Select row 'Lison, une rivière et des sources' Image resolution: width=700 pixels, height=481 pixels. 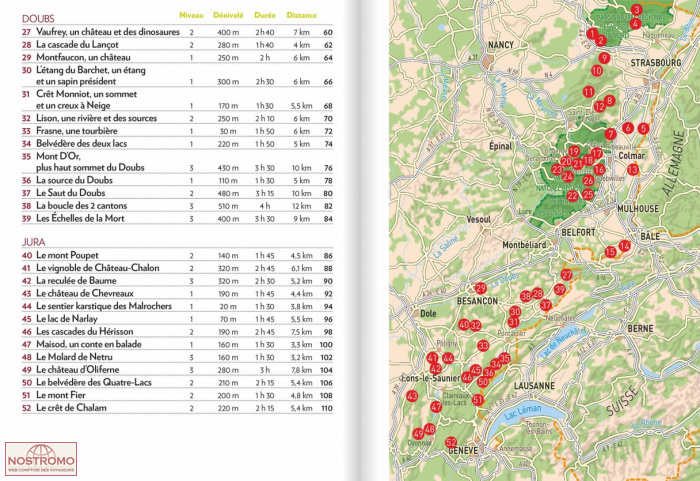(x=177, y=118)
